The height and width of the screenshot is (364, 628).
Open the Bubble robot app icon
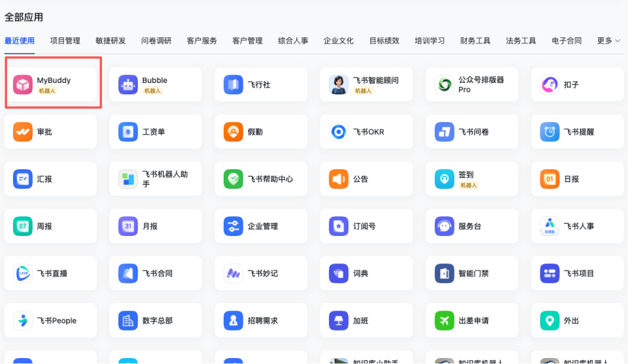(x=128, y=84)
